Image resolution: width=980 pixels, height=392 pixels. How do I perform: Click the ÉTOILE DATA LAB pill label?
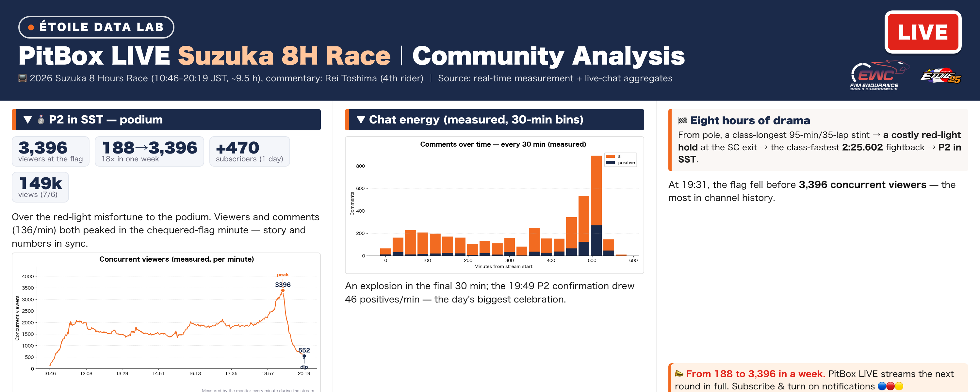[x=96, y=27]
